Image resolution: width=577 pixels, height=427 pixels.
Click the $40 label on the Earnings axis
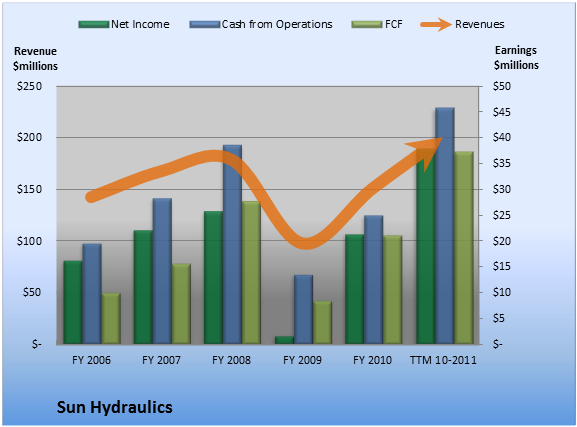[x=502, y=137]
